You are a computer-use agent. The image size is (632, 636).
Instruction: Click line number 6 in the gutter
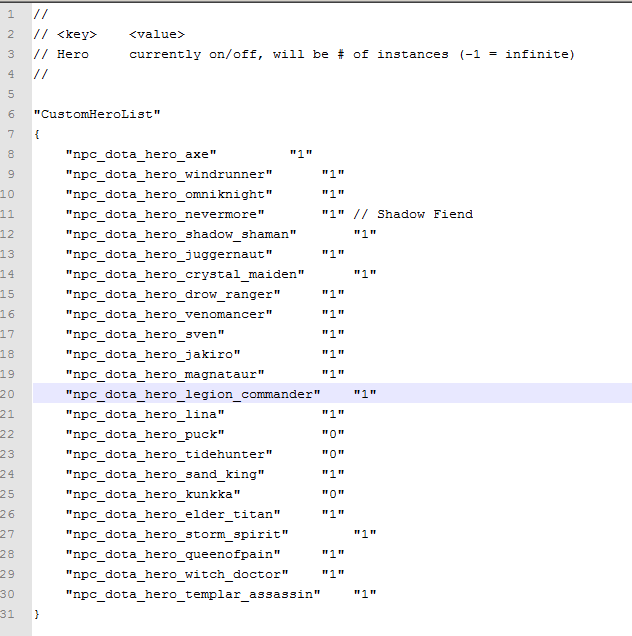tap(11, 114)
